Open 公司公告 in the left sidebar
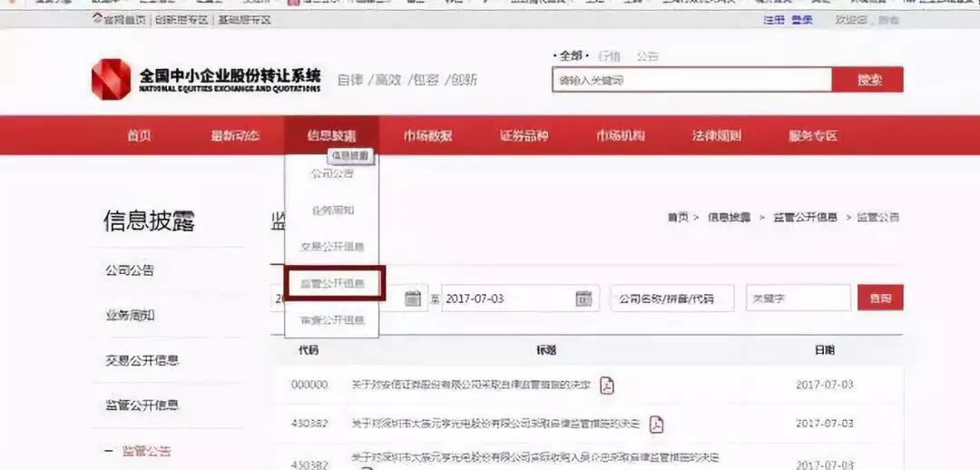Screen dimensions: 980x470 click(x=130, y=270)
